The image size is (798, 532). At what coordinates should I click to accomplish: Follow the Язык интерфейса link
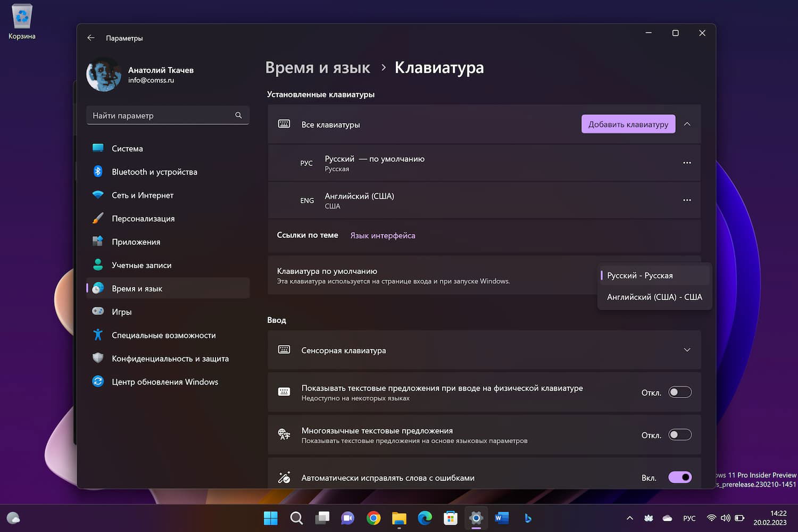click(383, 236)
